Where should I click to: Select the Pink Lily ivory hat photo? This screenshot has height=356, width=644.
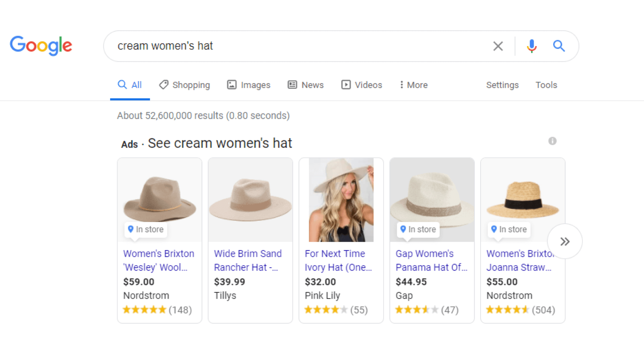click(x=341, y=200)
